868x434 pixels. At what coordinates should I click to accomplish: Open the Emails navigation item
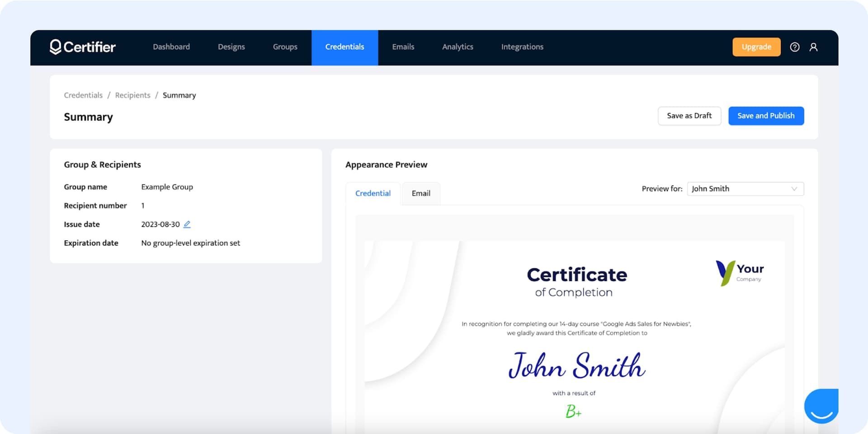pos(403,47)
